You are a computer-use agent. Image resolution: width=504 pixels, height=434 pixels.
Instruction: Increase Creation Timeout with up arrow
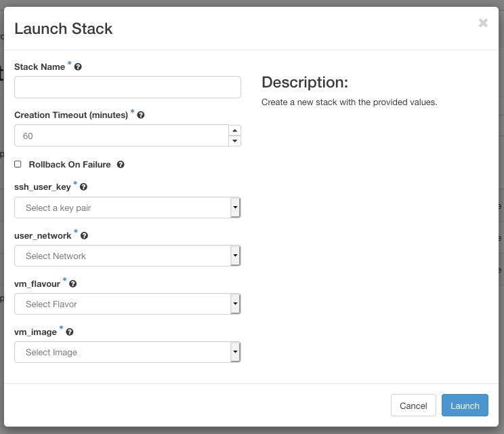(234, 130)
